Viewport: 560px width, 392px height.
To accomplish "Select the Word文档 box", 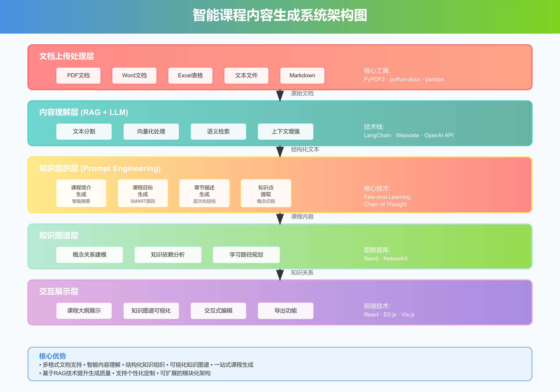I will [x=134, y=76].
